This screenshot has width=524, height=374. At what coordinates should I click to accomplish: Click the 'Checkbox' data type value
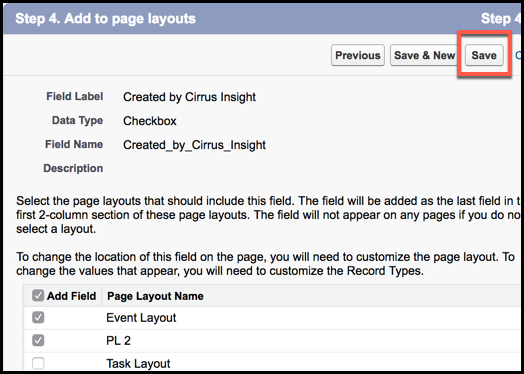[150, 121]
